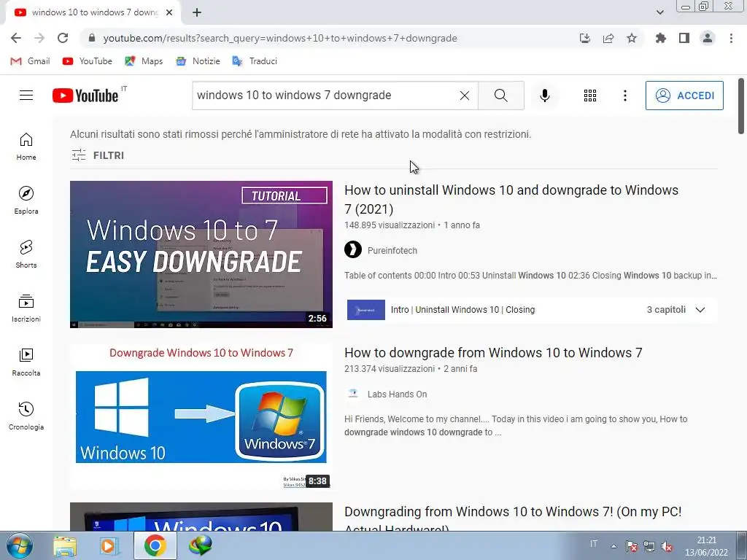
Task: Open Esplora in sidebar
Action: (x=26, y=201)
